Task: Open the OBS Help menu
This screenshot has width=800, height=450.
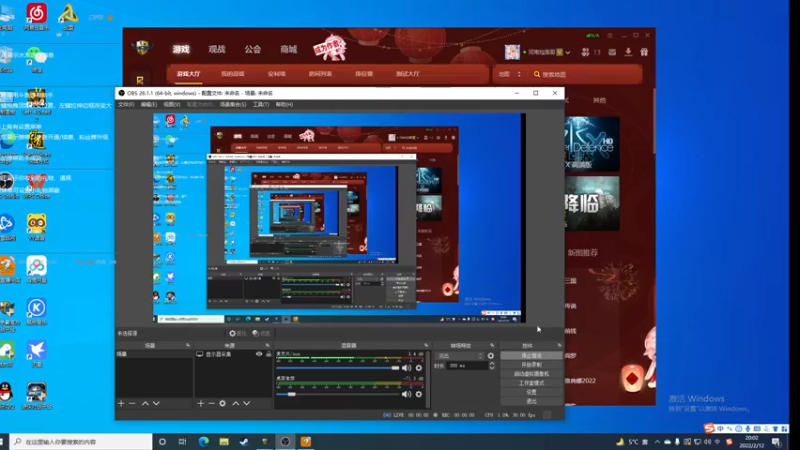Action: [284, 104]
